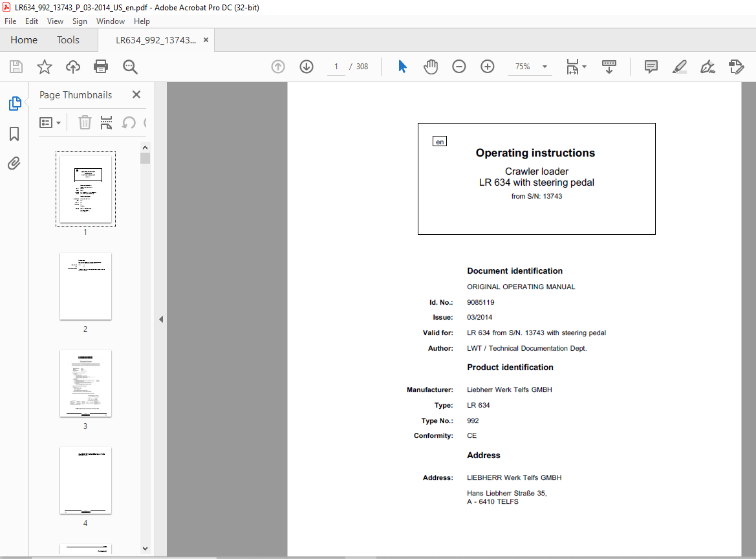This screenshot has width=756, height=559.
Task: Rotate page counterclockwise icon
Action: click(x=128, y=122)
